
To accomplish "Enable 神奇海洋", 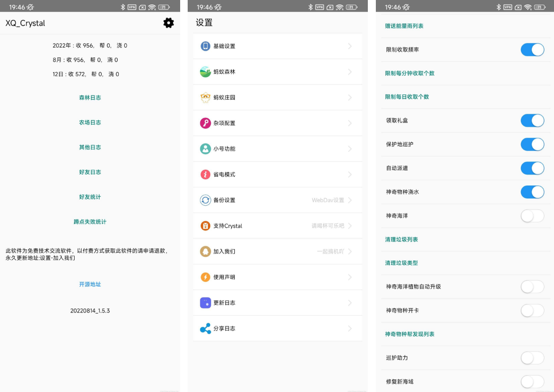I will pos(532,215).
